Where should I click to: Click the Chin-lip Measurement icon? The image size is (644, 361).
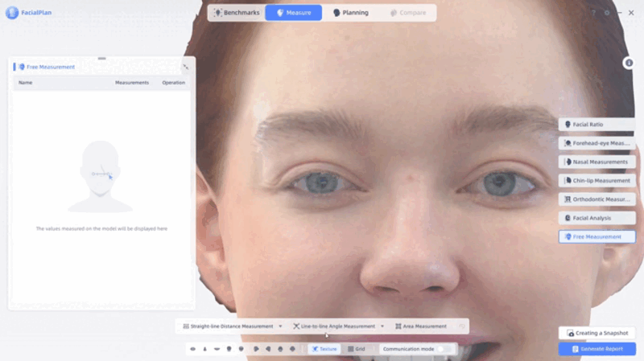(x=568, y=180)
